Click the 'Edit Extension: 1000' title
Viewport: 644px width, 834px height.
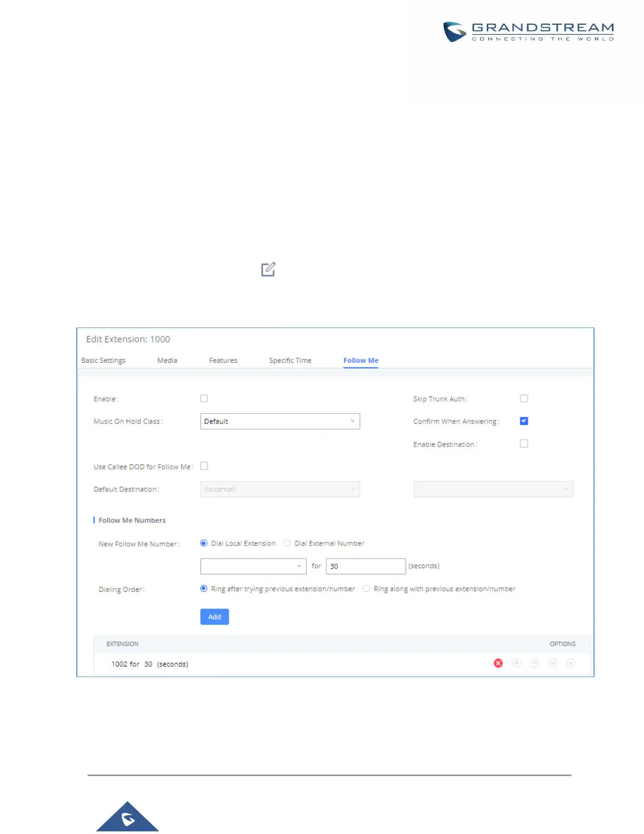pyautogui.click(x=128, y=339)
